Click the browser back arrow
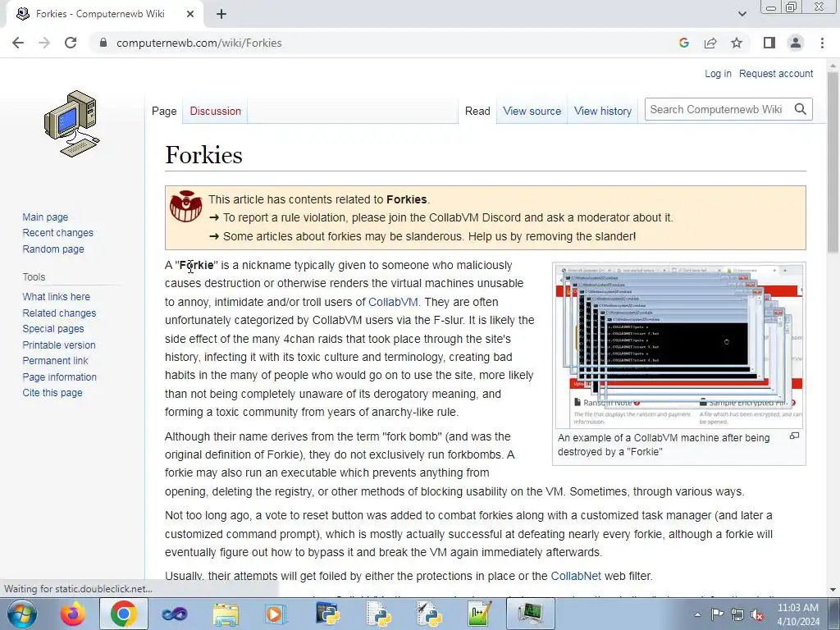The image size is (840, 630). [x=18, y=43]
